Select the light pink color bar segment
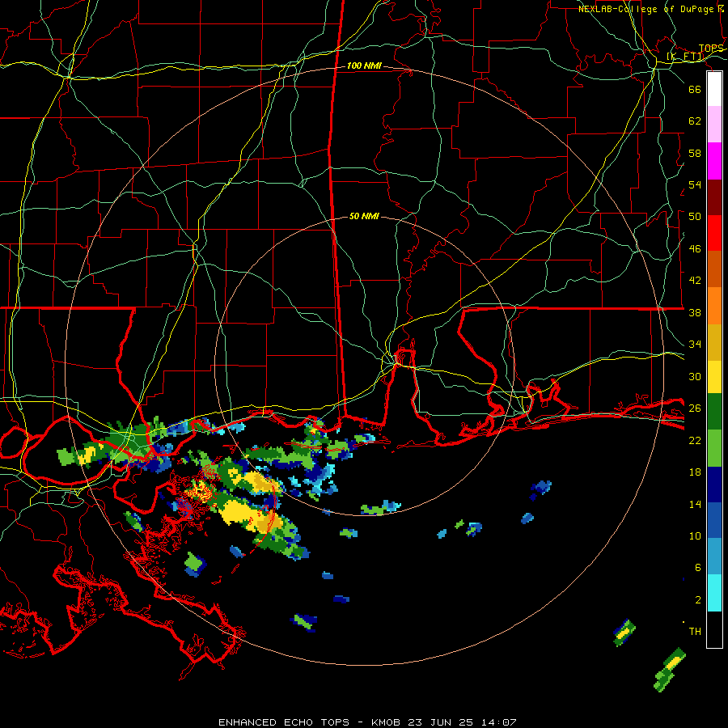 [x=714, y=125]
